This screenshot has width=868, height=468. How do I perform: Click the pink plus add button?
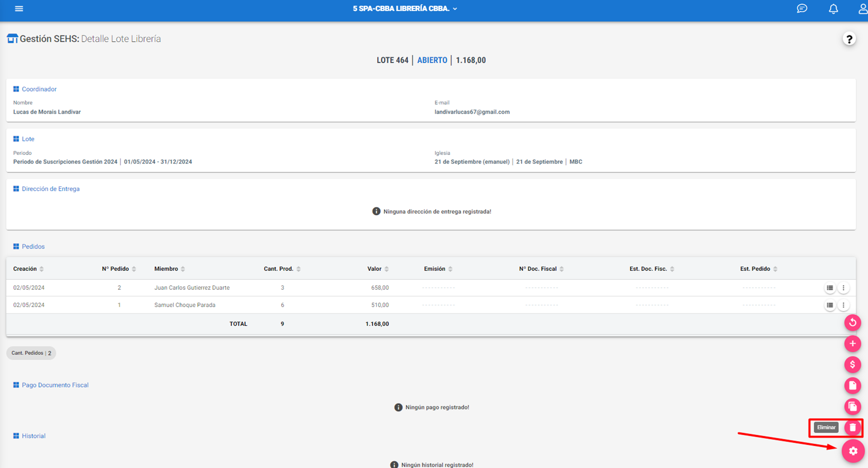[852, 344]
